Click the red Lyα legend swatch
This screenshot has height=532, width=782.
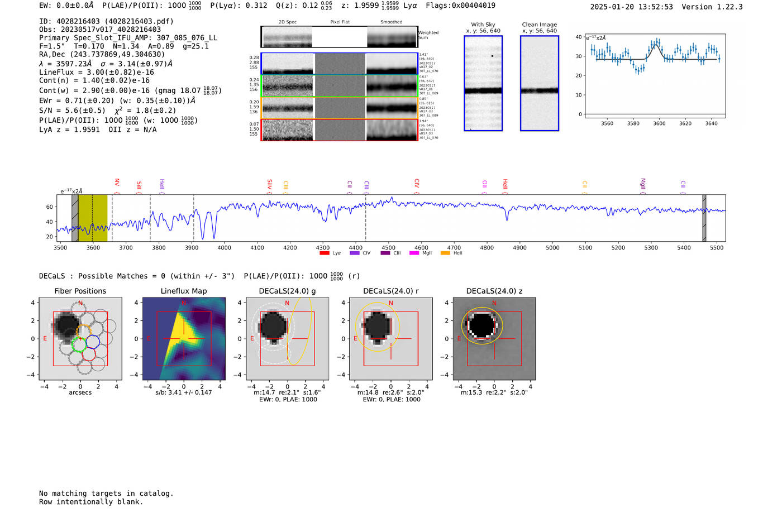(x=324, y=253)
